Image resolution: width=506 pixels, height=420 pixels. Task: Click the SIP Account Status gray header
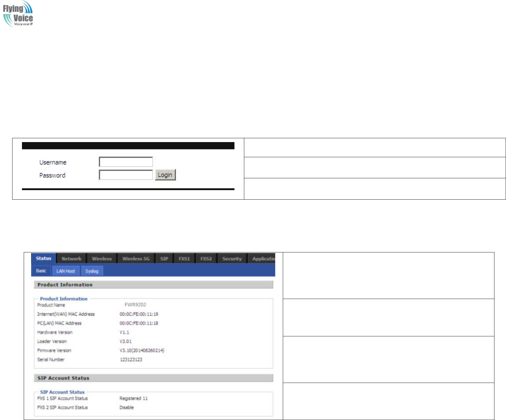[x=153, y=378]
